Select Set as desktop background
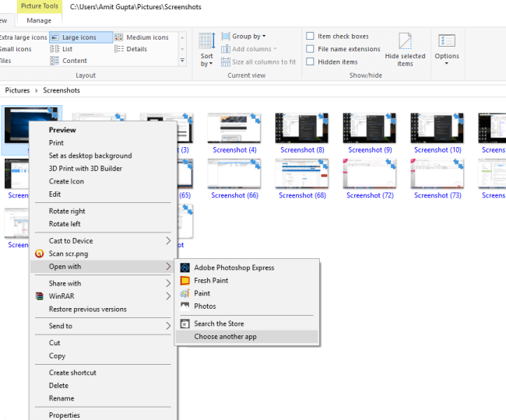 (90, 156)
